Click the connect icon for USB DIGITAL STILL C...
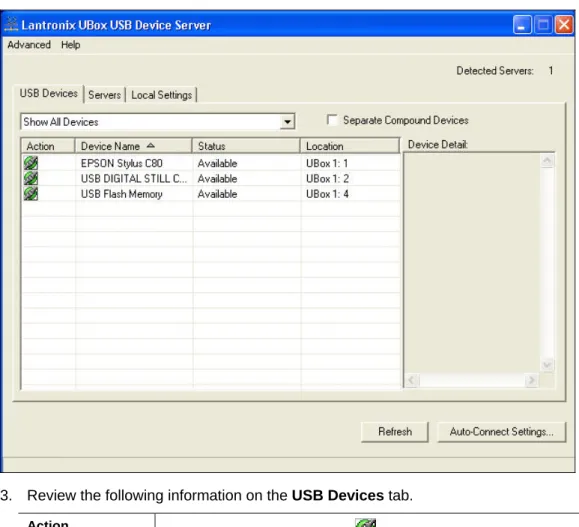This screenshot has width=579, height=527. (x=31, y=178)
